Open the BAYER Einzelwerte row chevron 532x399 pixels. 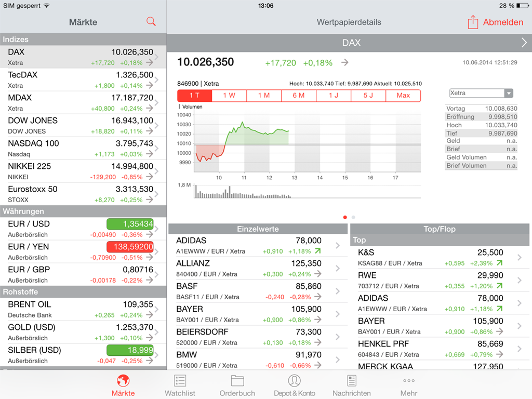coord(338,314)
